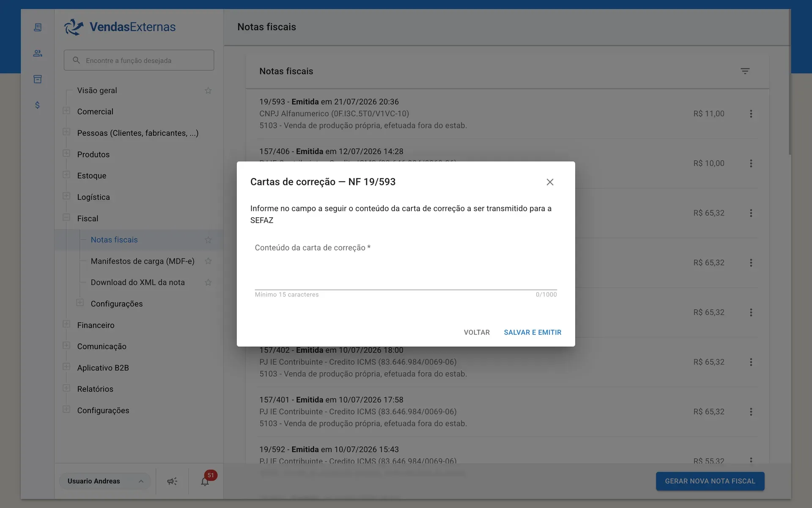Open the announcements megaphone icon
812x508 pixels.
click(172, 481)
